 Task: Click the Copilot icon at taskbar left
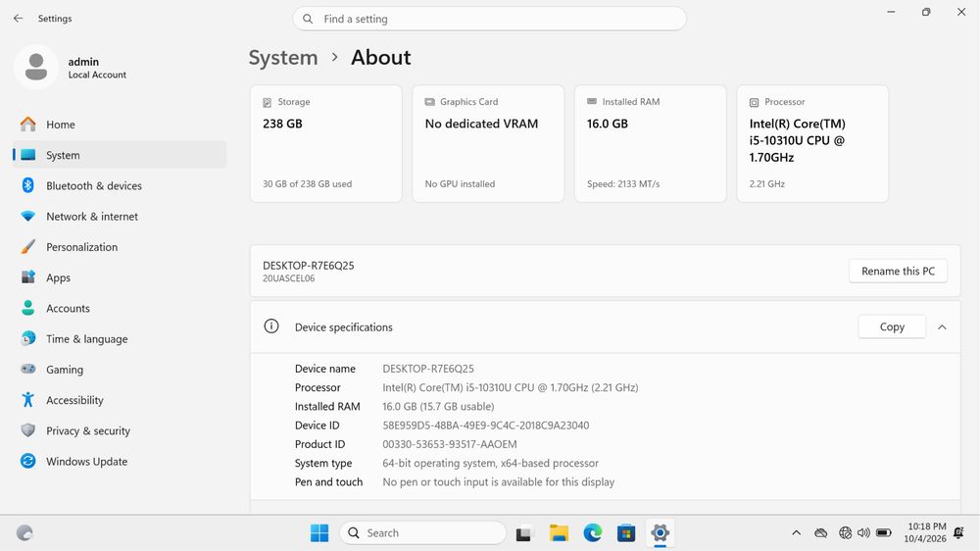coord(24,533)
